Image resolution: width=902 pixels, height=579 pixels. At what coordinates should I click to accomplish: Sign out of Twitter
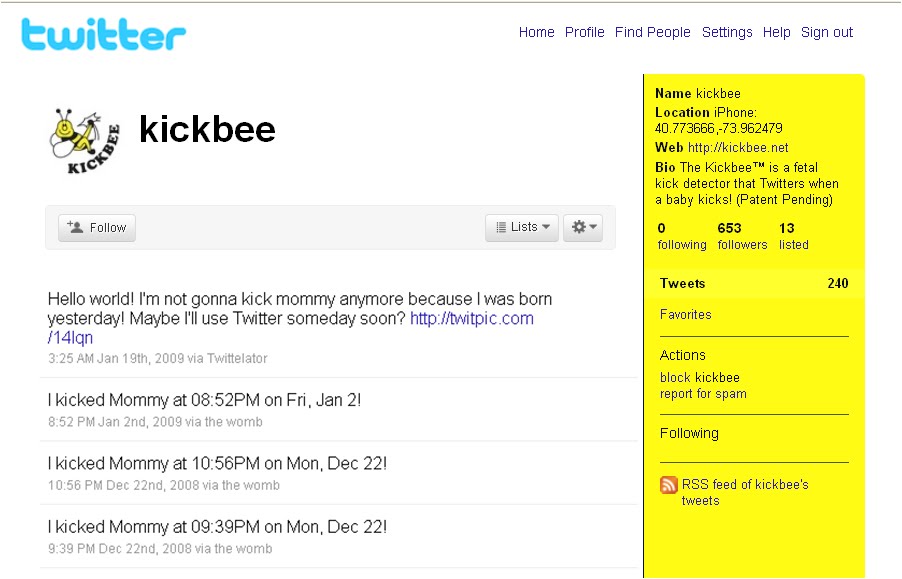827,32
